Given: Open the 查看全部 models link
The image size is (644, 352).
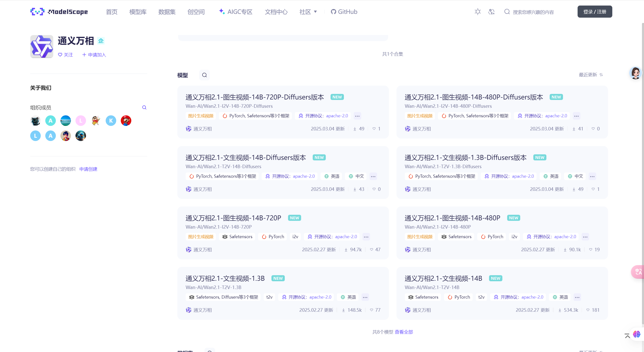Looking at the screenshot, I should [x=404, y=332].
